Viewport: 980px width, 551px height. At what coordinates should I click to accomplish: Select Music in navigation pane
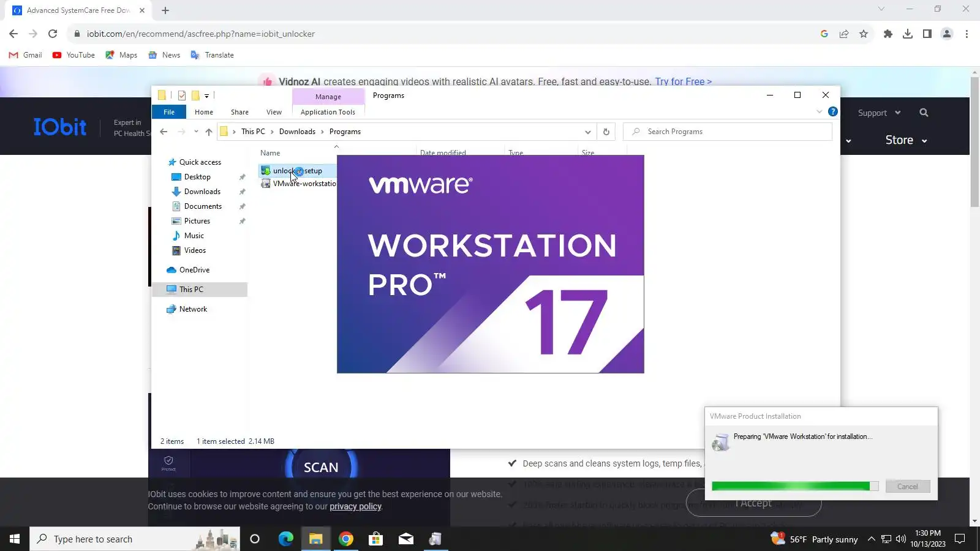tap(194, 236)
